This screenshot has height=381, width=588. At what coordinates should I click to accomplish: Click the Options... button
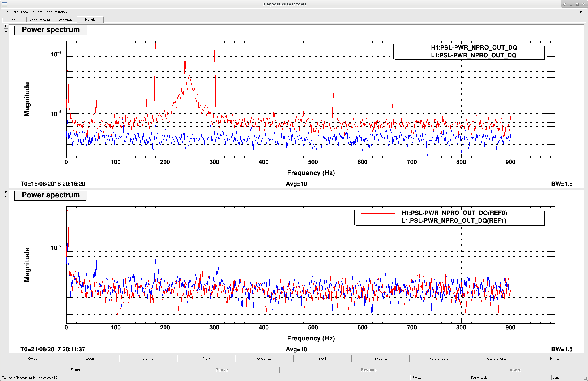tap(264, 358)
